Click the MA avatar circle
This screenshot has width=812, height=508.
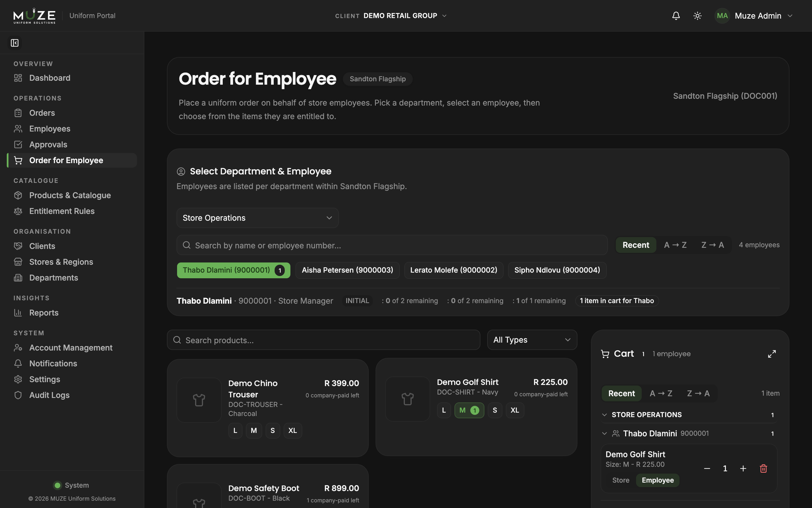[722, 16]
